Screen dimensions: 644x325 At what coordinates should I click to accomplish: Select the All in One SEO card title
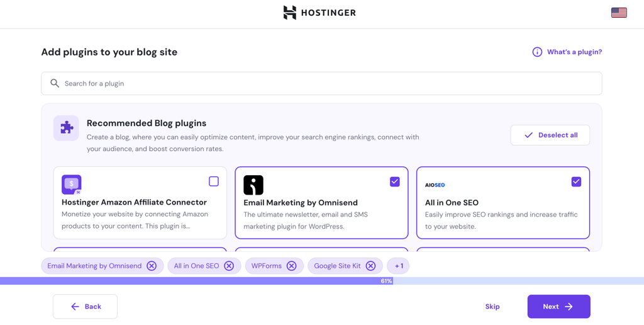click(452, 202)
